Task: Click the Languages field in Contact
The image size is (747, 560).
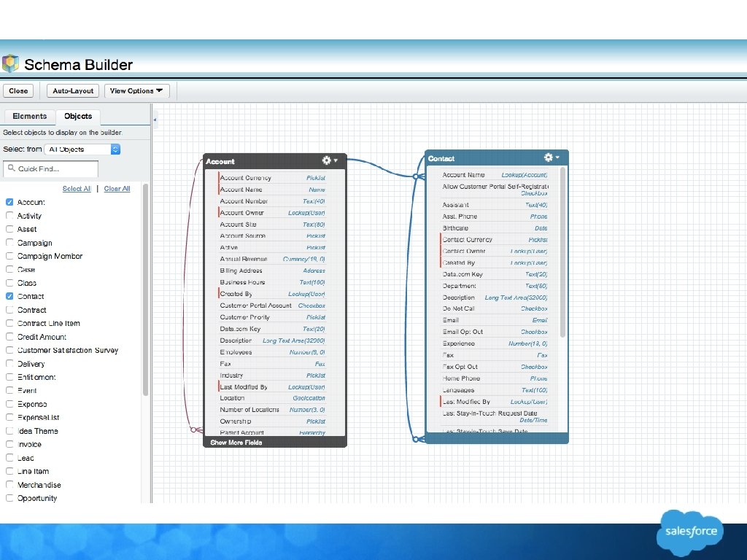Action: [x=495, y=390]
